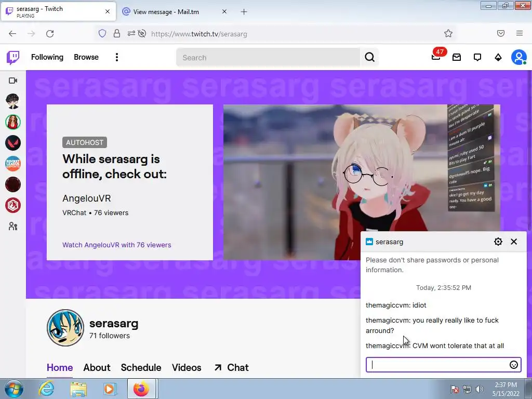Open the user avatar menu
Screen dimensions: 532x399
click(x=519, y=57)
